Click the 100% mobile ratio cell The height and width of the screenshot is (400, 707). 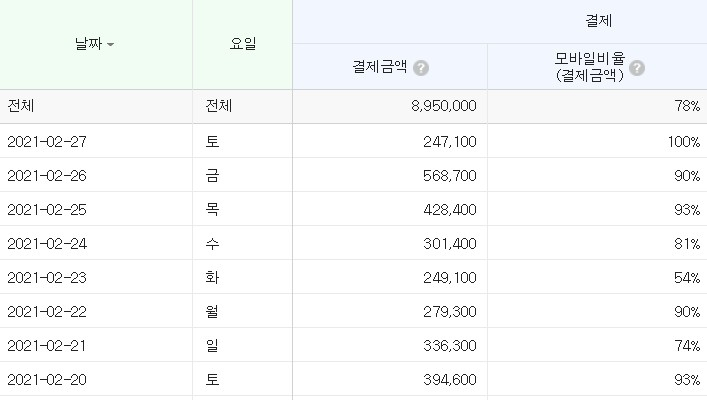tap(597, 142)
